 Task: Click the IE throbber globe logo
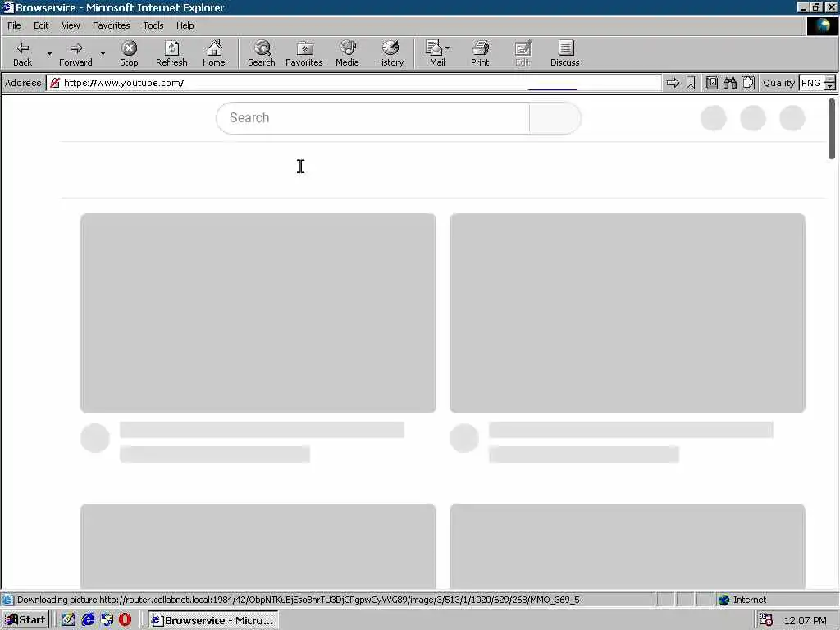822,26
